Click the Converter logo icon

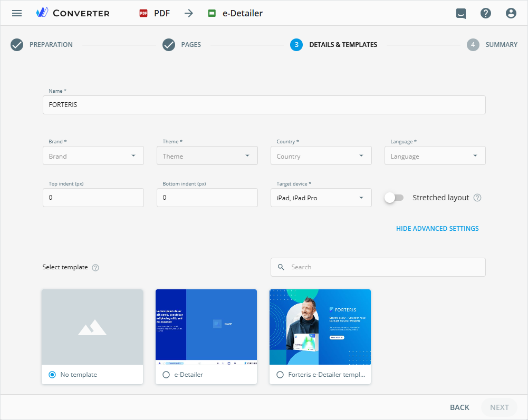[x=42, y=13]
